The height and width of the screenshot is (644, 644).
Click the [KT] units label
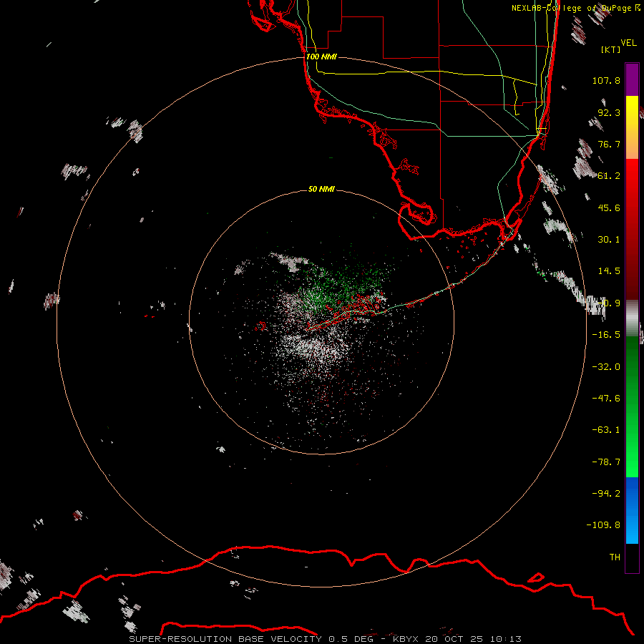tap(610, 49)
